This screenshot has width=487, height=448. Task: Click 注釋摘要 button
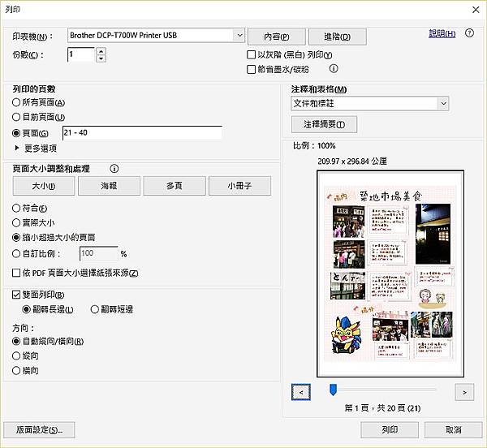point(324,124)
